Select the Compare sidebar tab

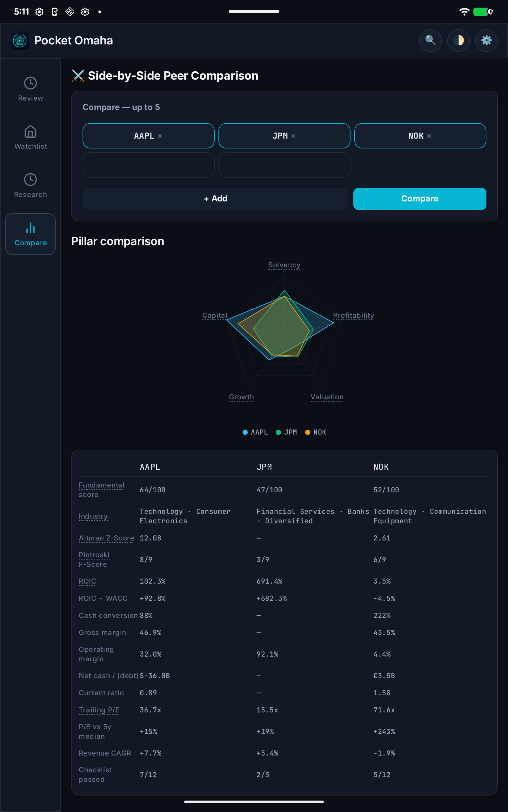[x=30, y=234]
